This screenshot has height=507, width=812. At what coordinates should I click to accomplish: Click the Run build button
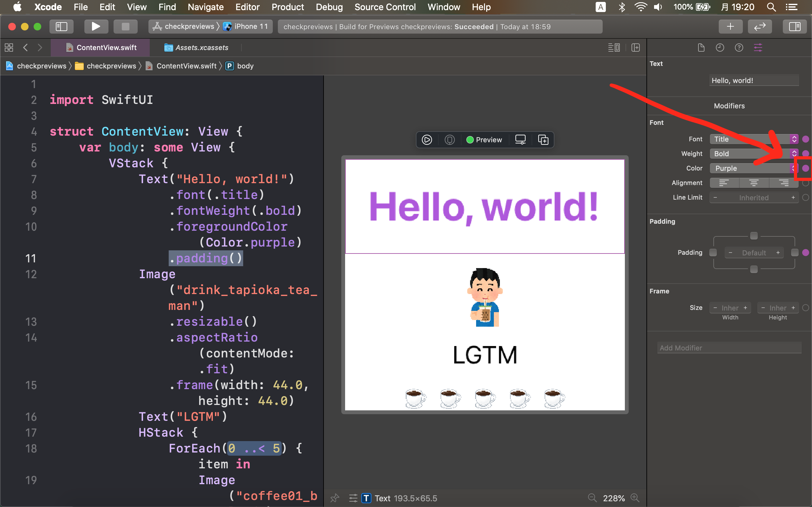(96, 27)
